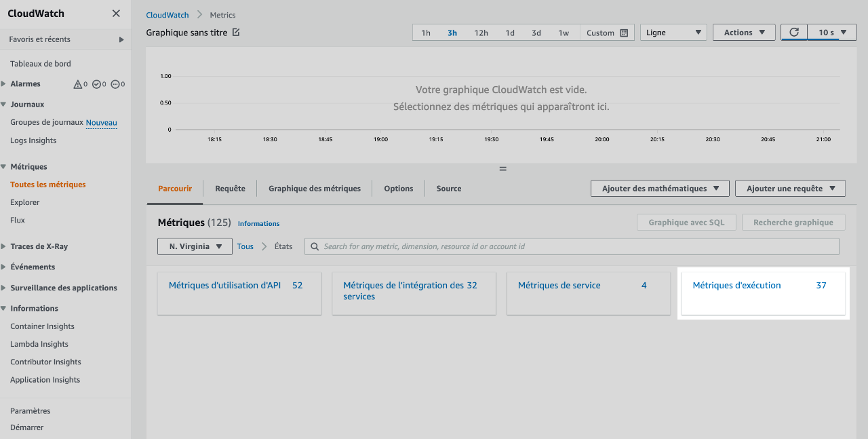Open Contributor Insights in sidebar

(x=45, y=362)
